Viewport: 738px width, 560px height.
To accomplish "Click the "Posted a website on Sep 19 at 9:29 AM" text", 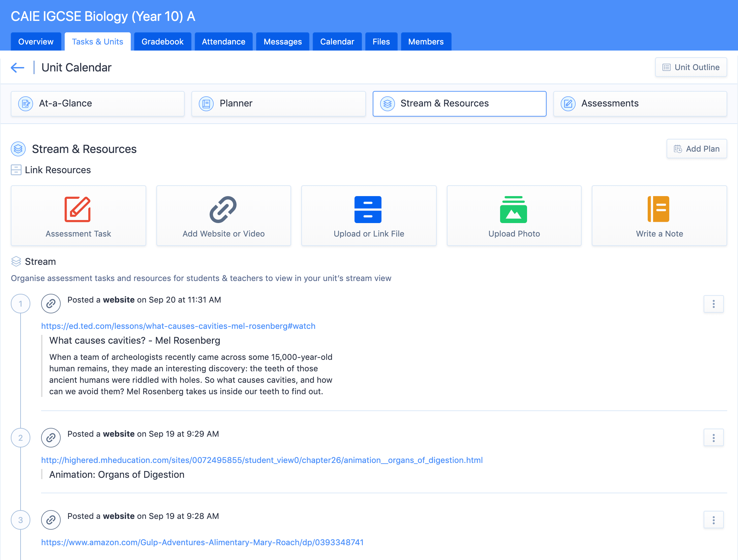I will tap(143, 434).
